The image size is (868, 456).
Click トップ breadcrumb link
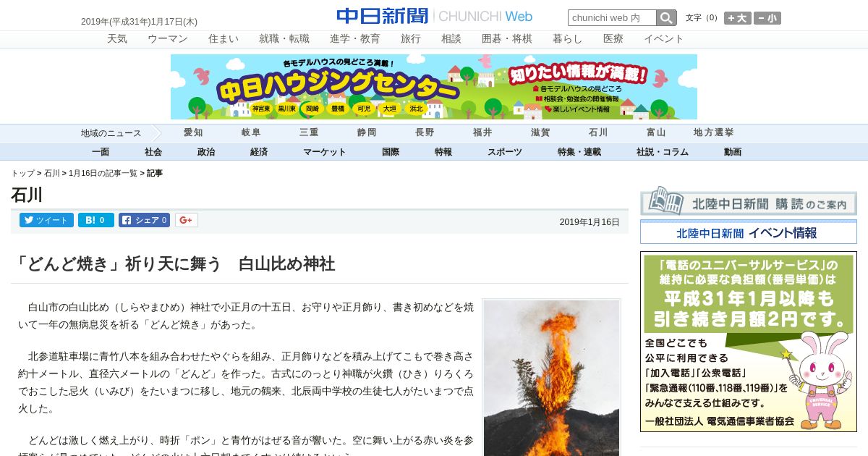[x=22, y=174]
